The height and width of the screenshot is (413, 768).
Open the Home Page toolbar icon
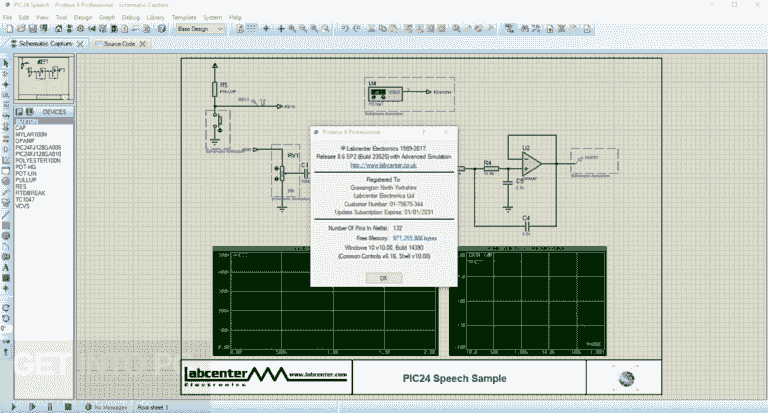click(x=58, y=29)
